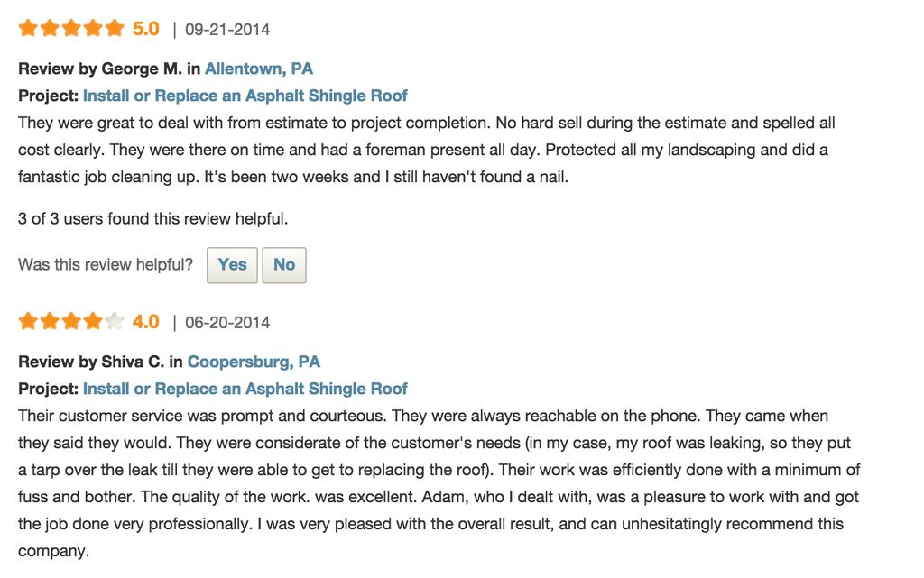
Task: Open the Asphalt Shingle Roof project link in Shiva C.'s review
Action: pyautogui.click(x=245, y=389)
